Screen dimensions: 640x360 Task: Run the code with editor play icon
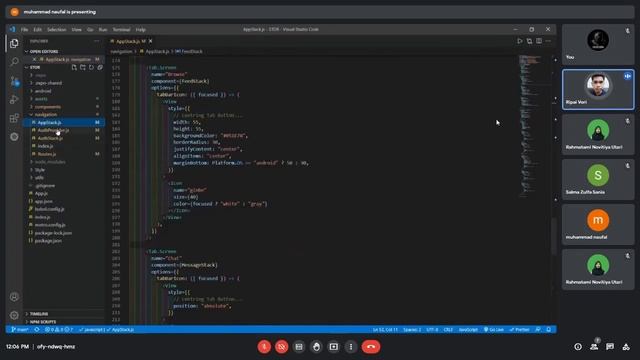coord(520,41)
